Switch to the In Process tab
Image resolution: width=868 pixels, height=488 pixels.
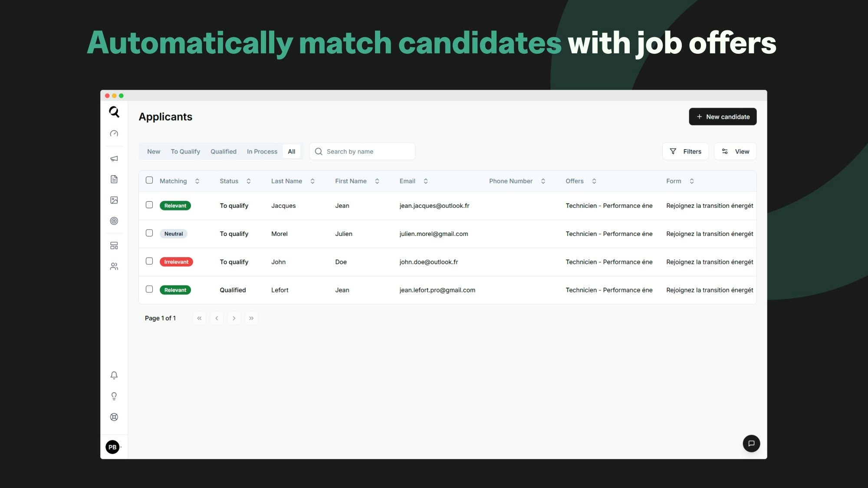[x=262, y=151]
